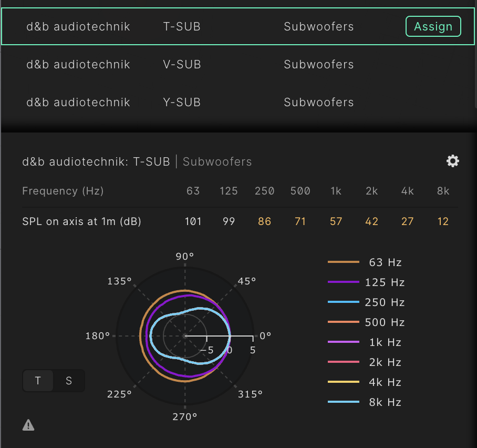This screenshot has width=477, height=448.
Task: Click the 63 Hz SPL value 101
Action: coord(193,221)
